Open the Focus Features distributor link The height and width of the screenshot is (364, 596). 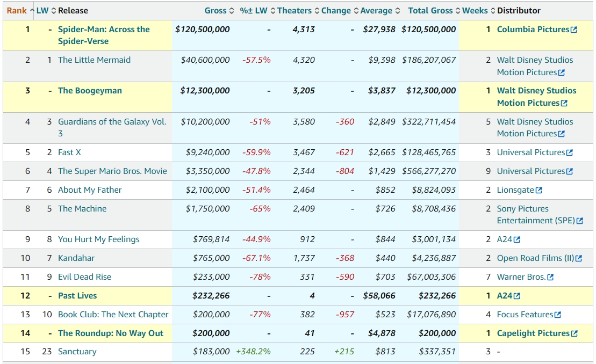point(525,315)
